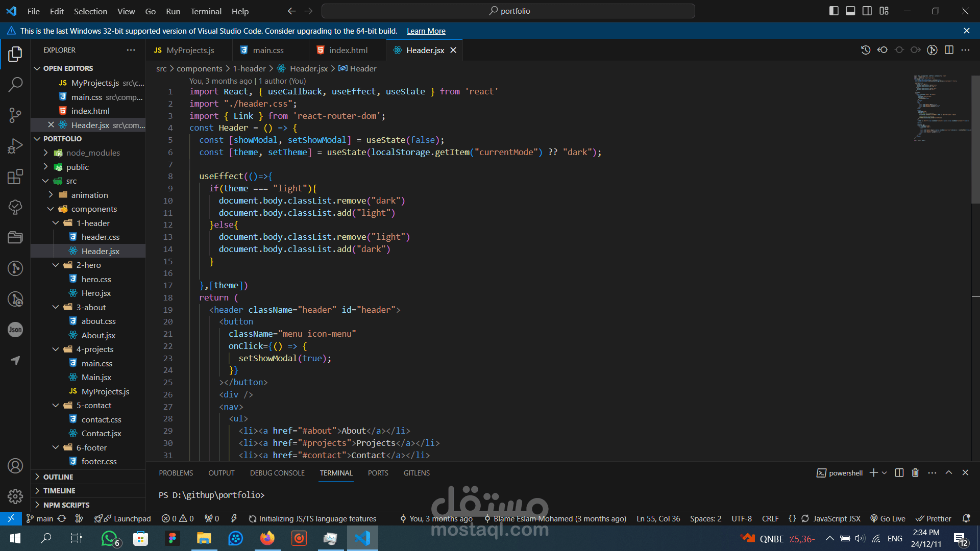Viewport: 980px width, 551px height.
Task: Kill terminal with trash icon
Action: 915,473
